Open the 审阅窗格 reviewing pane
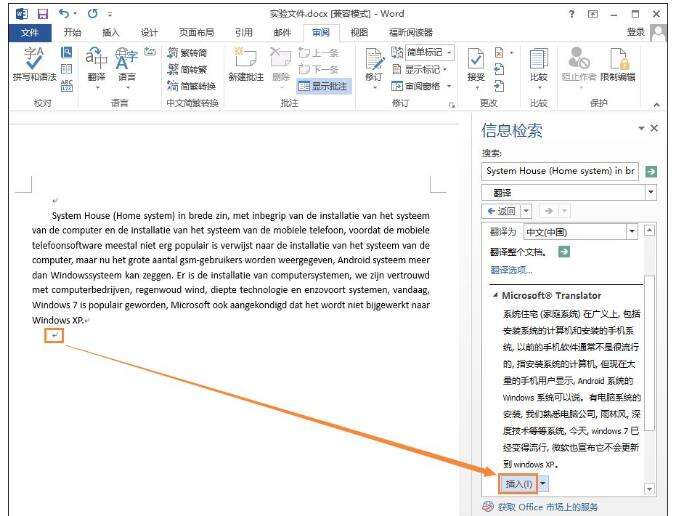Image resolution: width=682 pixels, height=516 pixels. [x=416, y=86]
